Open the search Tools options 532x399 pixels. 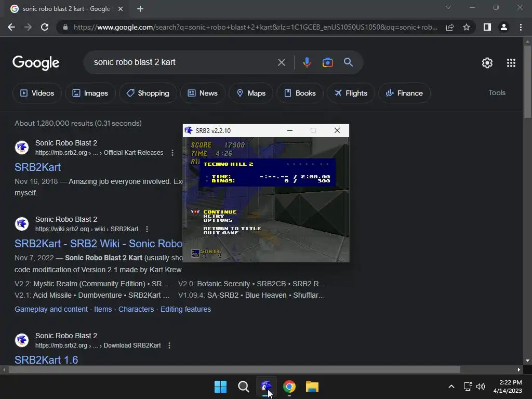[x=497, y=92]
